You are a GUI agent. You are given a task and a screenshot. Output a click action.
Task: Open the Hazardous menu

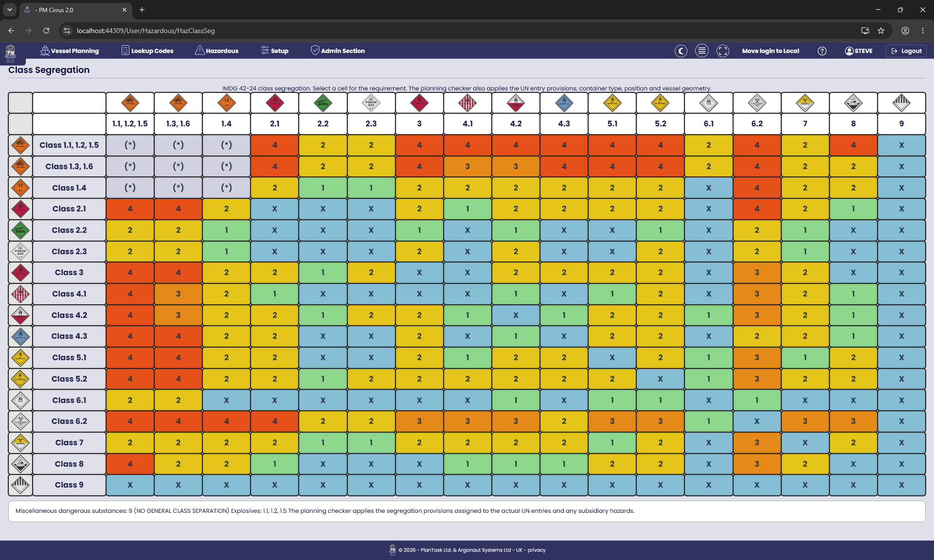216,51
